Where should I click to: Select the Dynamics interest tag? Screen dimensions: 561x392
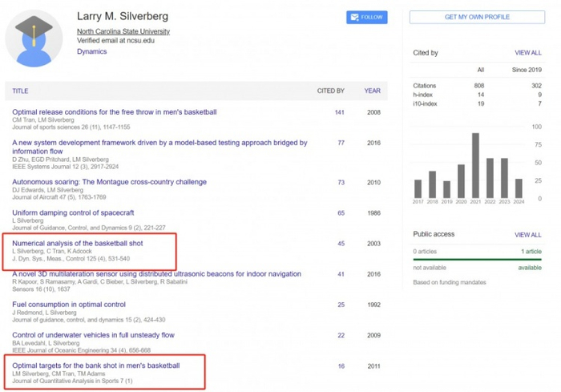point(91,51)
